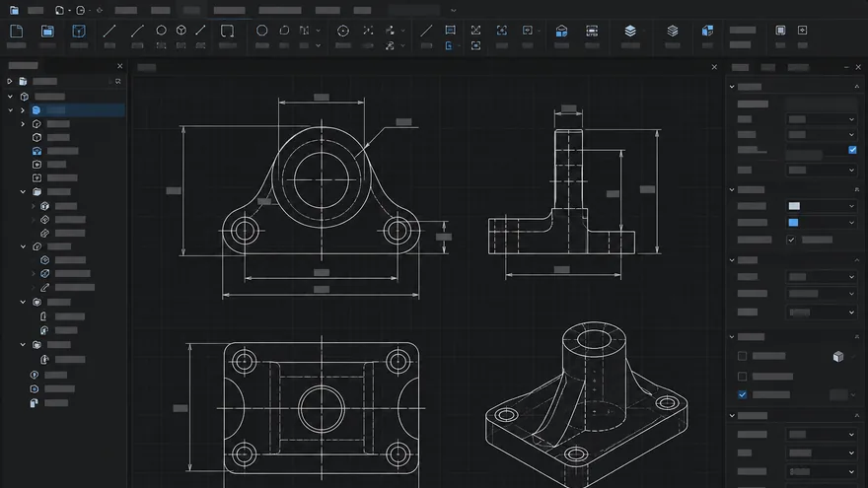Choose the 3D cube tool icon in the toolbar
Image resolution: width=868 pixels, height=488 pixels.
pos(181,31)
